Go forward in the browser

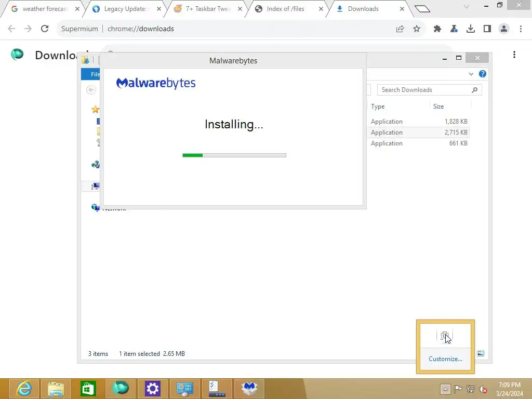(x=28, y=29)
